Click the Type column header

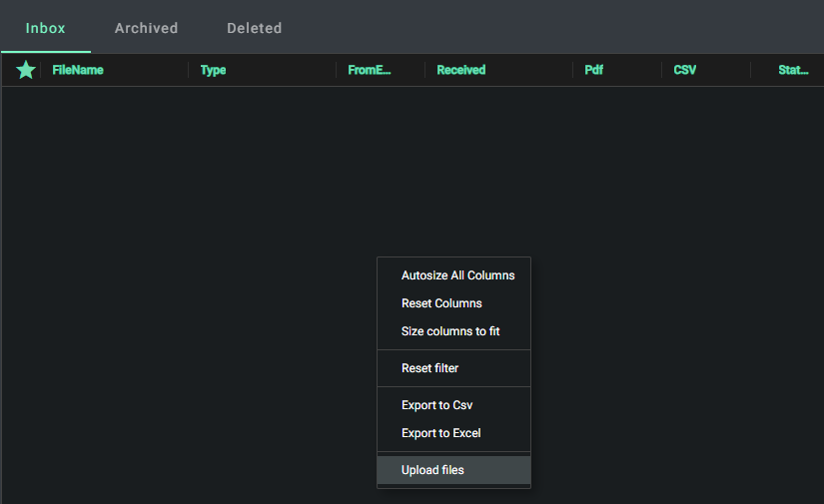(x=213, y=70)
